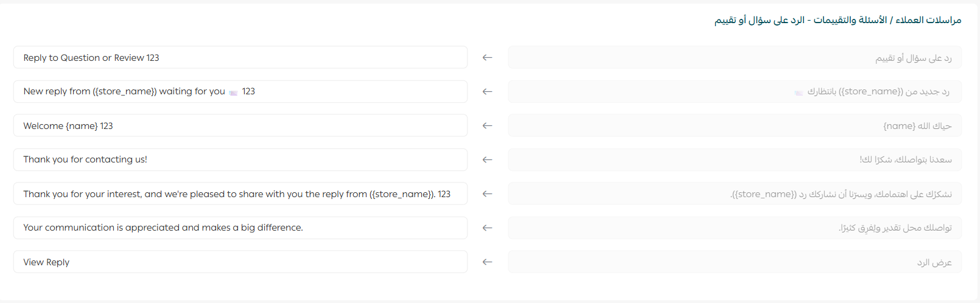Edit the "Thank you for your interest" translation
The image size is (980, 303).
pos(240,194)
